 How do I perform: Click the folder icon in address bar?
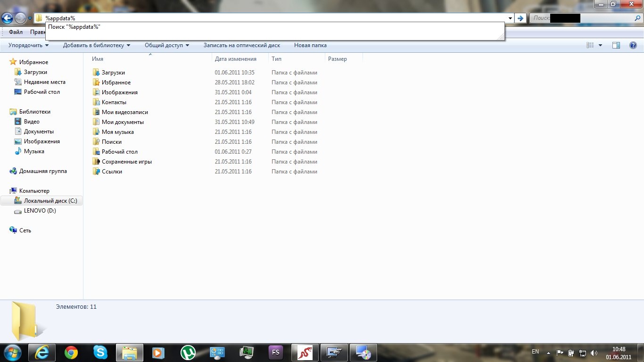coord(39,18)
